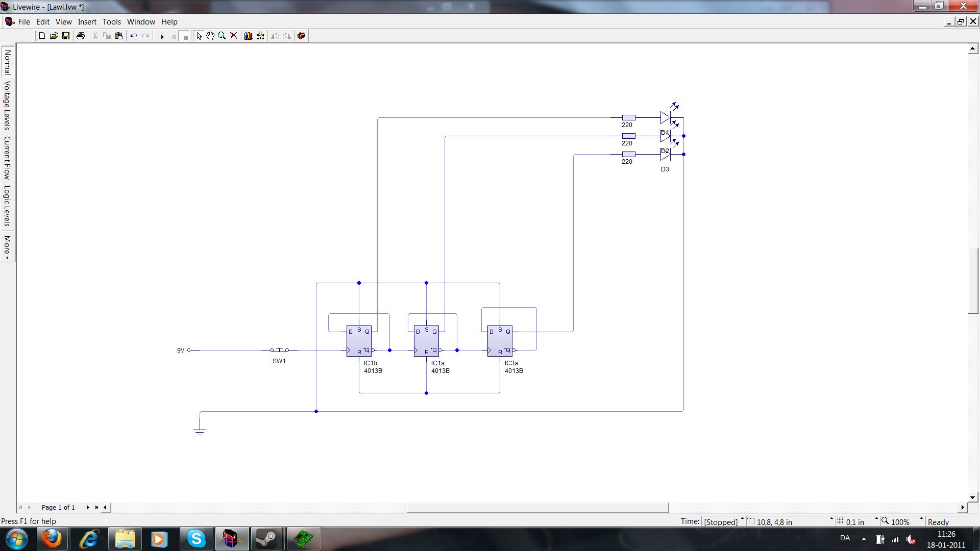
Task: Open the File menu
Action: coord(24,21)
